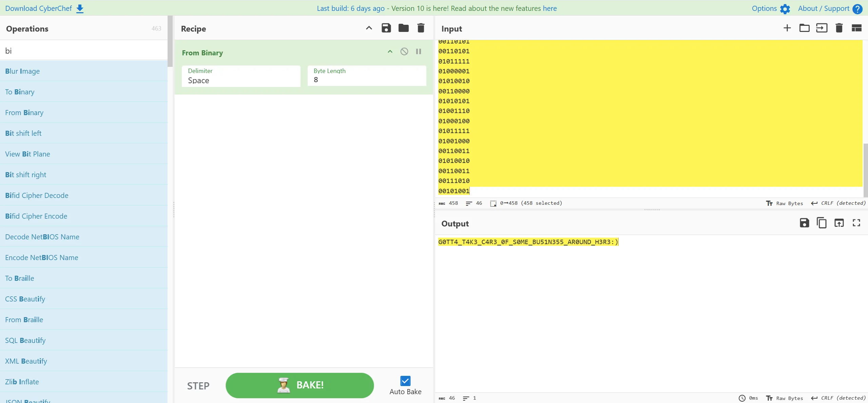868x403 pixels.
Task: Disable the From Binary operation
Action: point(404,52)
